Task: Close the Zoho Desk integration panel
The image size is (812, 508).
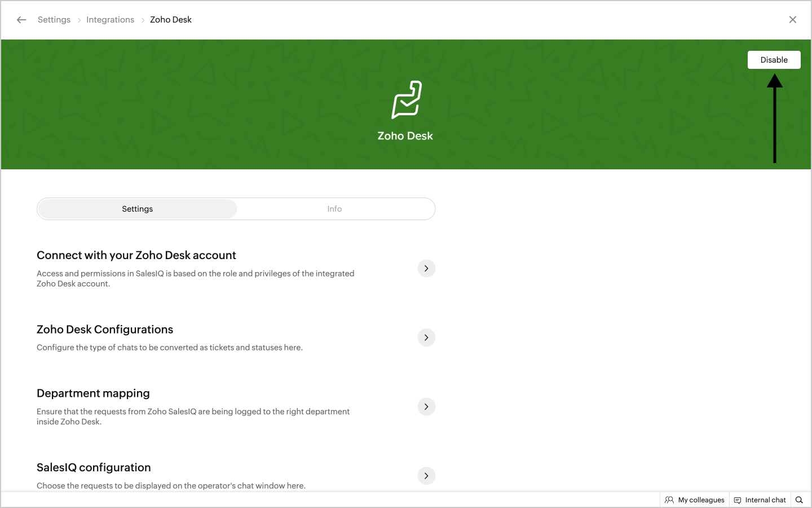Action: click(793, 20)
